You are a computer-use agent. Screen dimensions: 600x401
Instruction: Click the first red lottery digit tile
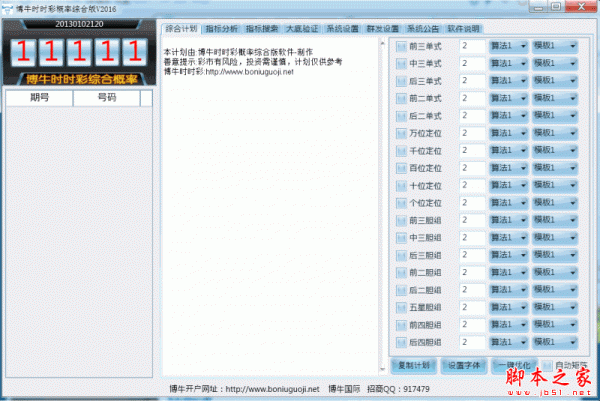[x=23, y=51]
